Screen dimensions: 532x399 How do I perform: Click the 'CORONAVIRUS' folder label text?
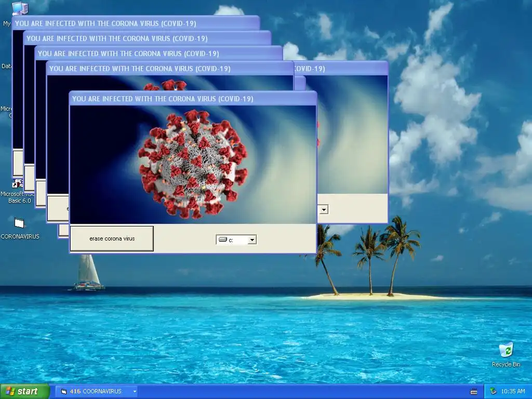click(x=20, y=236)
